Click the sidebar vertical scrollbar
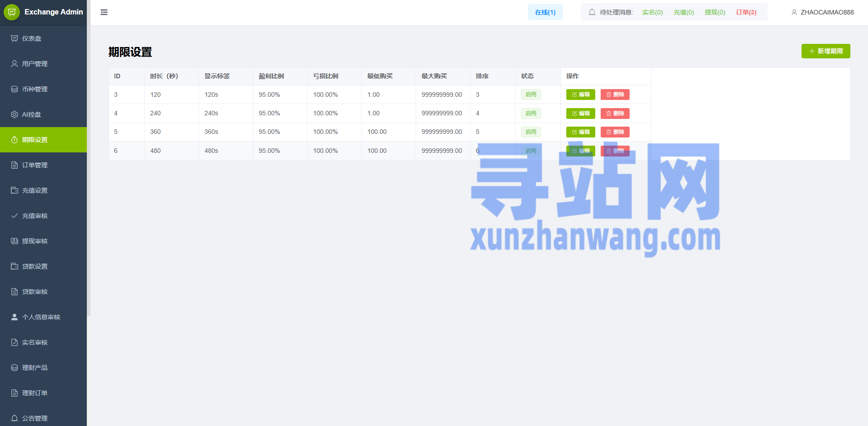This screenshot has width=868, height=426. click(89, 172)
